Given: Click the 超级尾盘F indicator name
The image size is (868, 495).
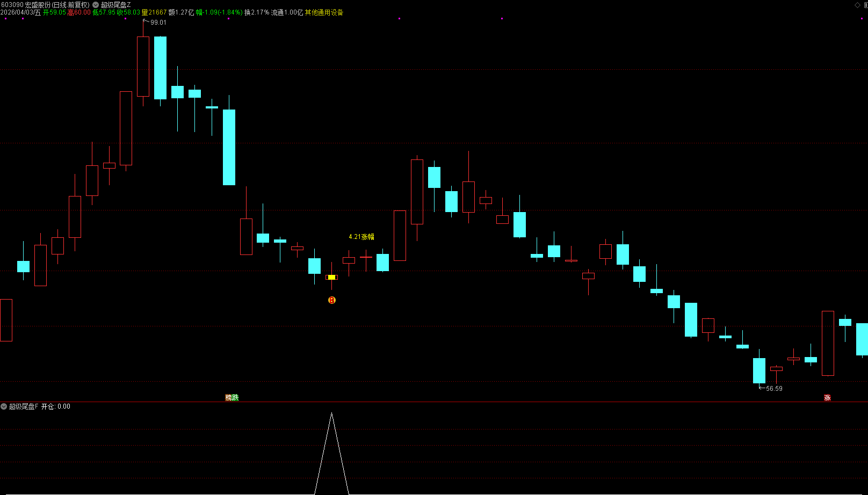Looking at the screenshot, I should [x=24, y=406].
